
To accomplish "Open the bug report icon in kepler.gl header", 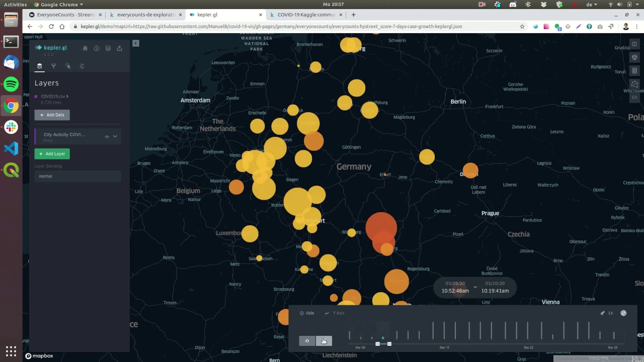I will click(x=85, y=48).
